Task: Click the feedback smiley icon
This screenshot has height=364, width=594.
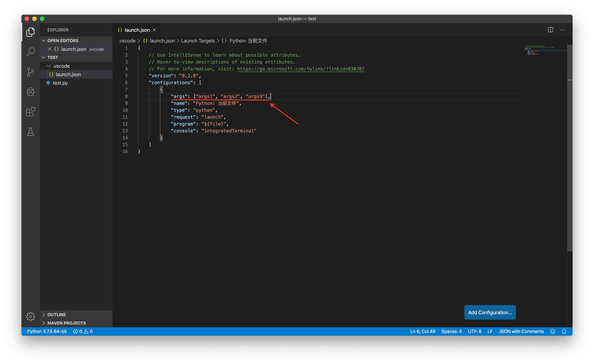Action: click(552, 331)
